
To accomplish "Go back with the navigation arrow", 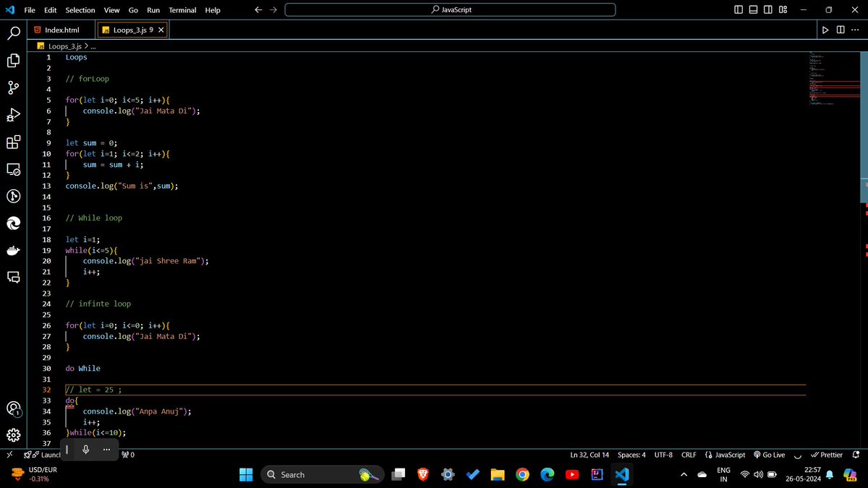I will coord(258,10).
